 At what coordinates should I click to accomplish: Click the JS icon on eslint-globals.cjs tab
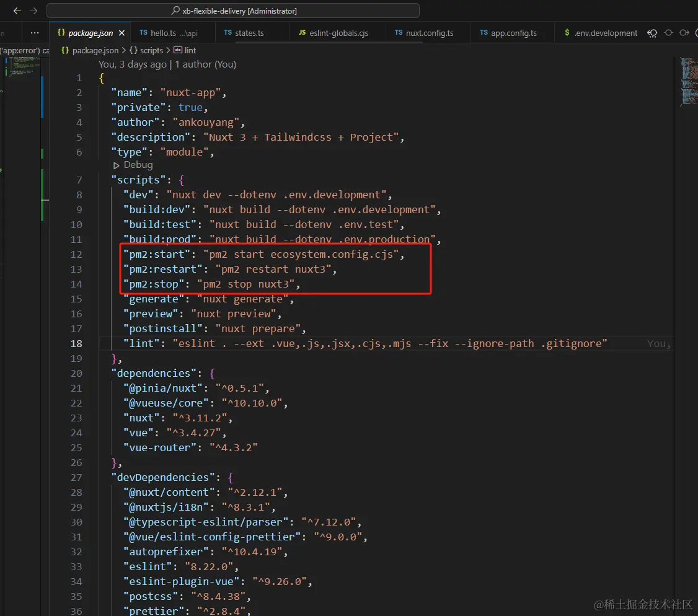pos(303,32)
